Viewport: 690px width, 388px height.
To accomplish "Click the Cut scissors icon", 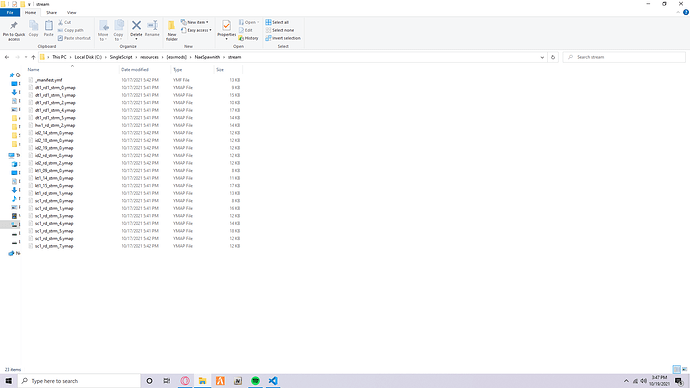I will [61, 22].
